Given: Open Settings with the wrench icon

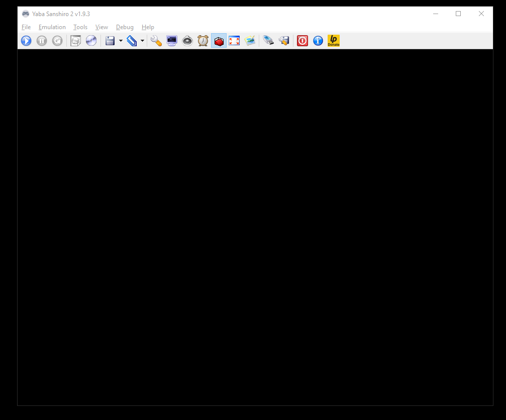Looking at the screenshot, I should coord(156,41).
